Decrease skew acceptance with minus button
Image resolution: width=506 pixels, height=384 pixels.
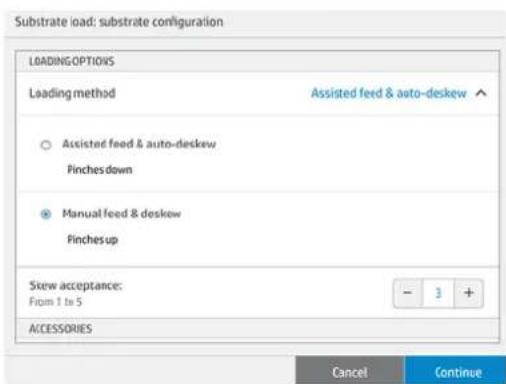tap(408, 293)
